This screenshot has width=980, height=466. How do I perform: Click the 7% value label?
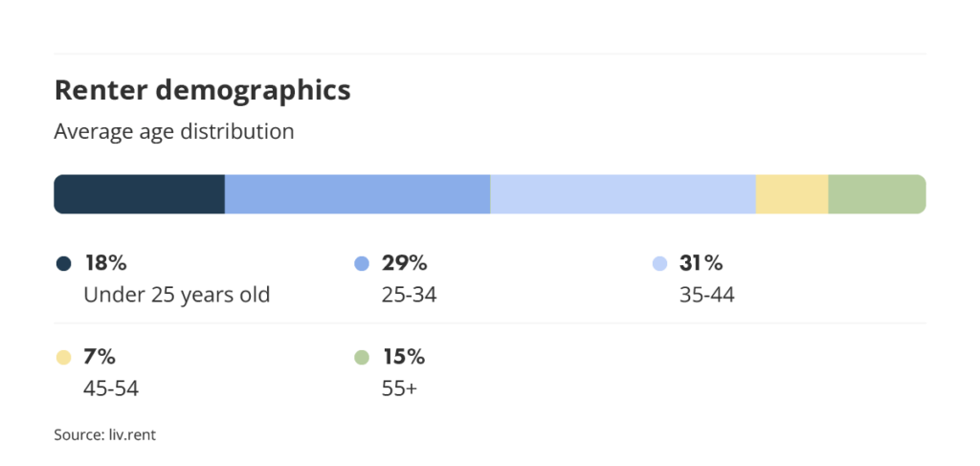tap(100, 358)
